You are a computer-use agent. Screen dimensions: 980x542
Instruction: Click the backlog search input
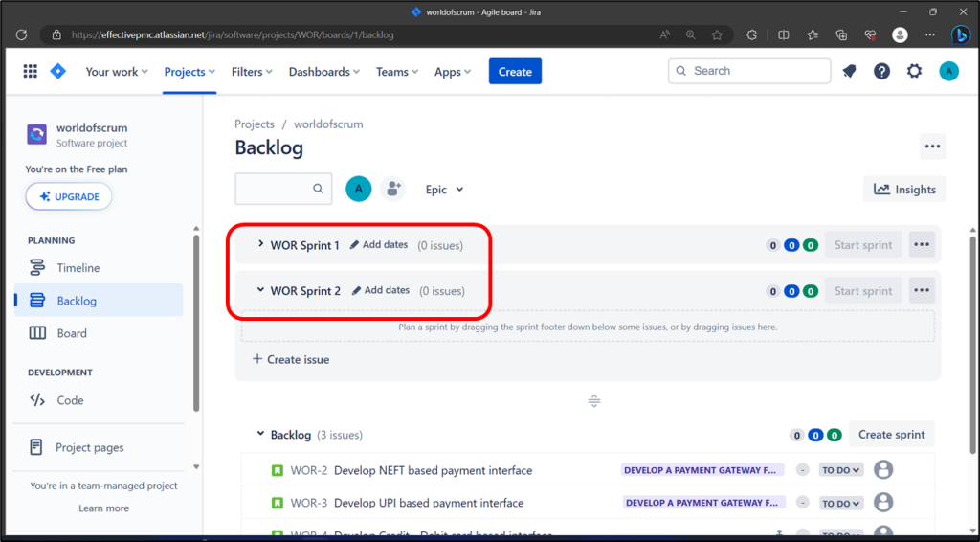(283, 189)
